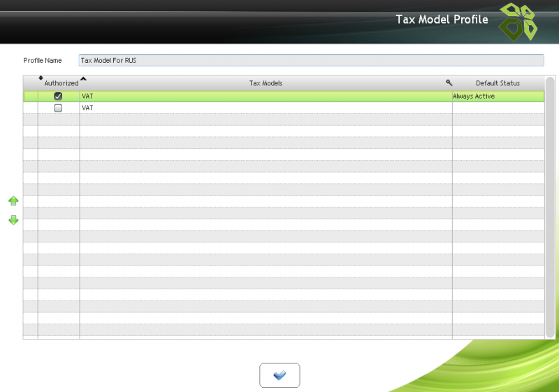
Task: Click the green move-up arrow icon
Action: click(x=13, y=201)
